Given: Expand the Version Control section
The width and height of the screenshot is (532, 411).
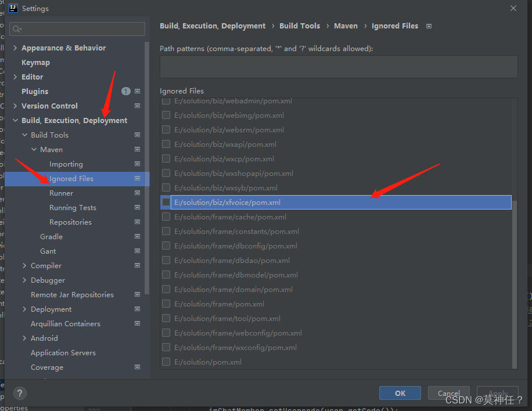Looking at the screenshot, I should (15, 106).
